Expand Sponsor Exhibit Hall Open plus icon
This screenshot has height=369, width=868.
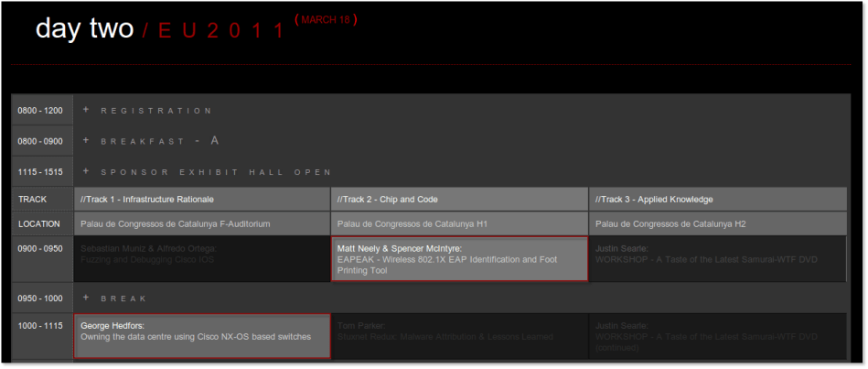point(86,171)
